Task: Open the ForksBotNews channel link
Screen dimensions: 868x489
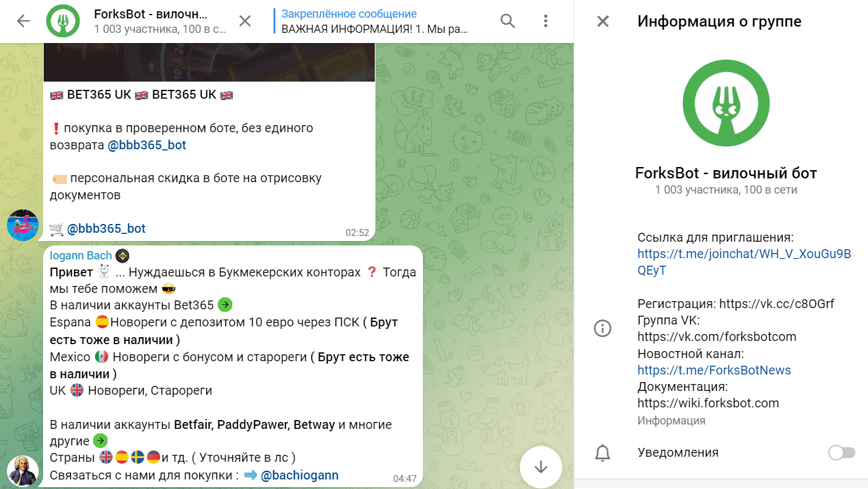Action: tap(714, 370)
